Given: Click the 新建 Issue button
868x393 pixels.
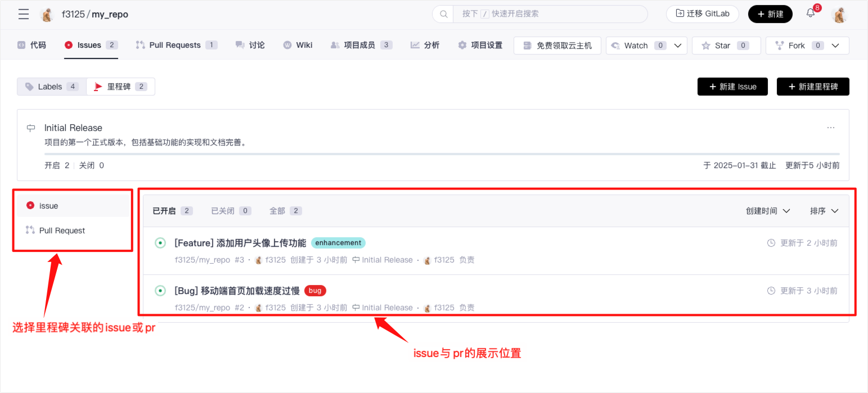Looking at the screenshot, I should pyautogui.click(x=732, y=87).
